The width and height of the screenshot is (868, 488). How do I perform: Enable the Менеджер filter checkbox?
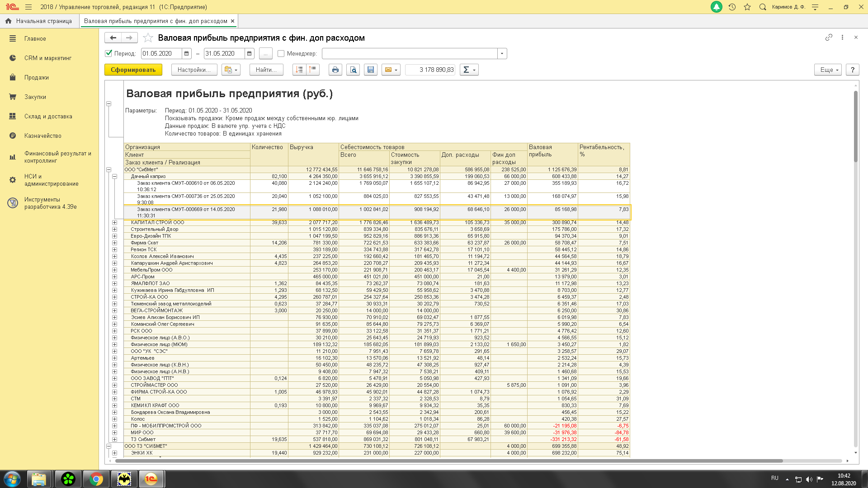point(281,53)
